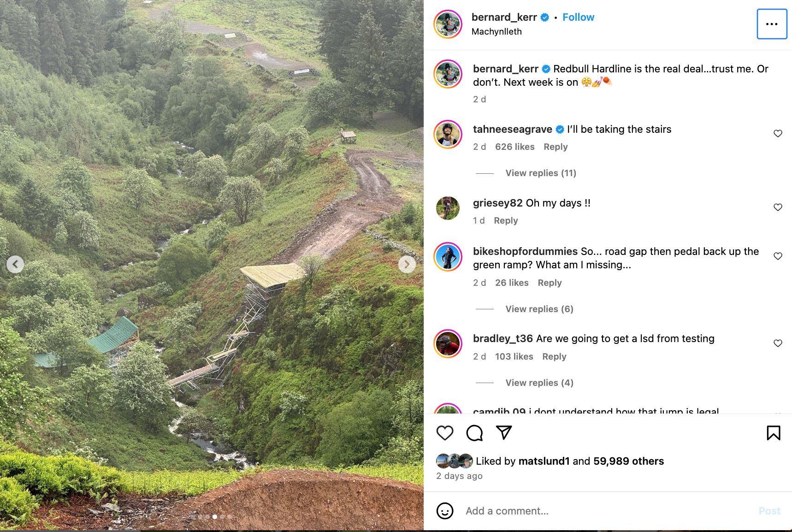This screenshot has width=792, height=532.
Task: Expand 11 replies under tahneeseagrave's comment
Action: click(x=540, y=173)
